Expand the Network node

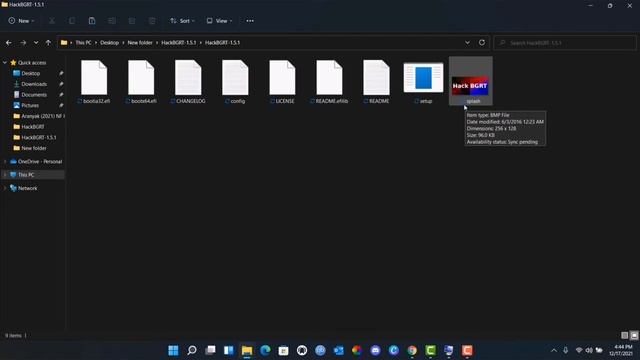coord(5,188)
